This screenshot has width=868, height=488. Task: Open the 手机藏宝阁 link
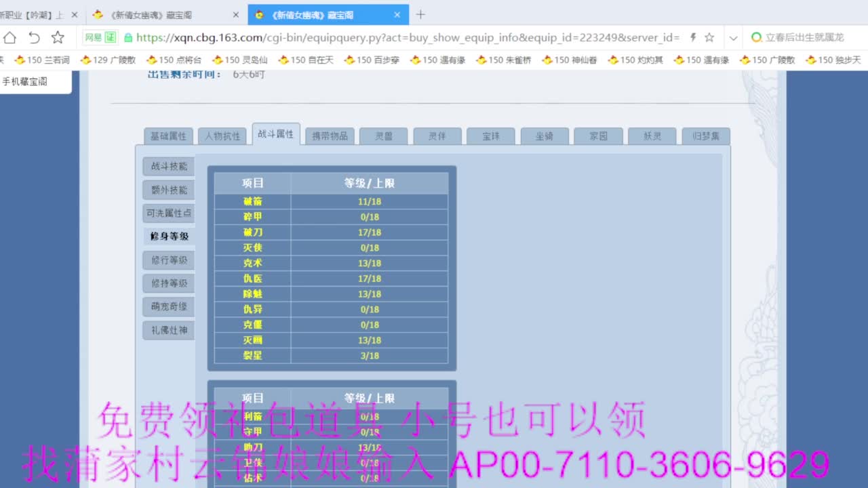pos(24,81)
